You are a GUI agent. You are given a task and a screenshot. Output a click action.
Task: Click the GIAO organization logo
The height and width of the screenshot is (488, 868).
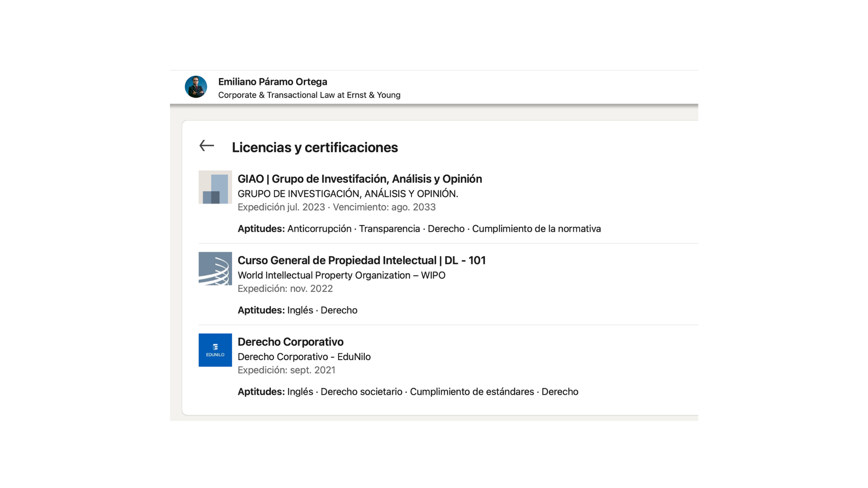click(215, 187)
